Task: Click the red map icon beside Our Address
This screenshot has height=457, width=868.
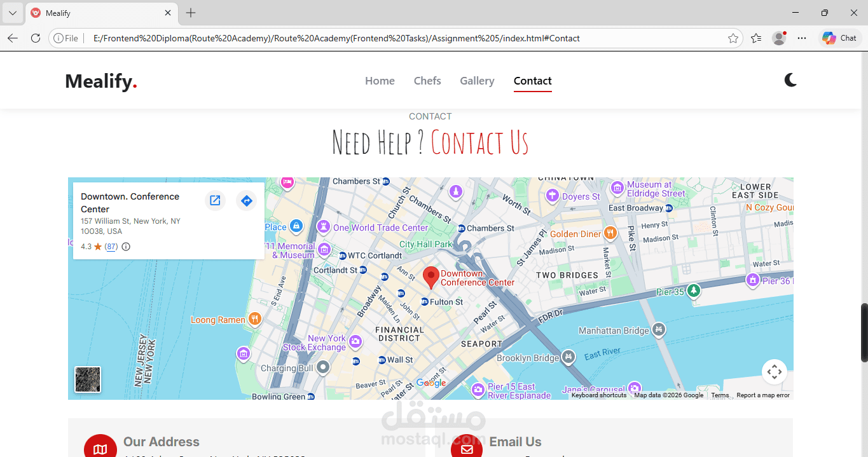Action: pos(100,446)
